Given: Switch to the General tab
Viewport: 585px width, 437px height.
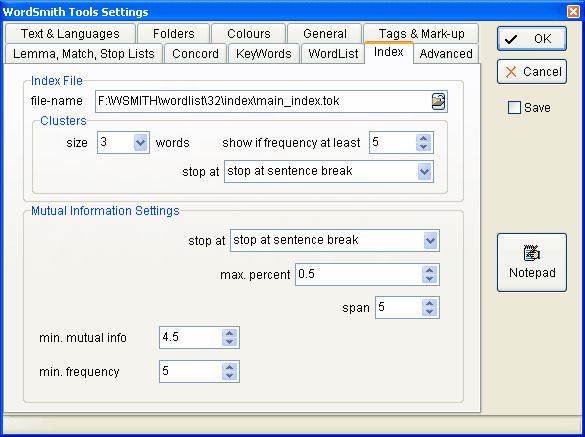Looking at the screenshot, I should (325, 34).
